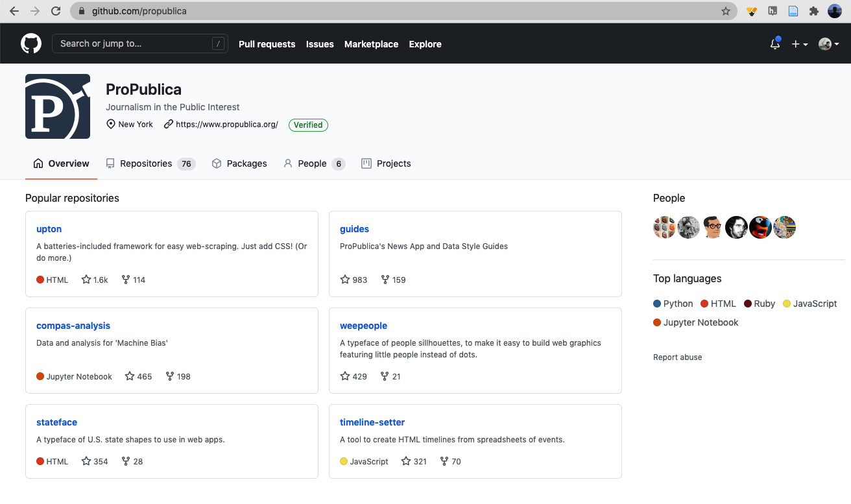Open the timeline-setter repository link
The image size is (851, 504).
[372, 422]
